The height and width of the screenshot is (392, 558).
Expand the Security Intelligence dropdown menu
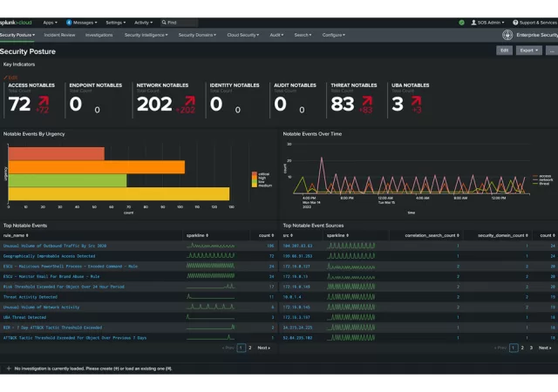tap(146, 35)
